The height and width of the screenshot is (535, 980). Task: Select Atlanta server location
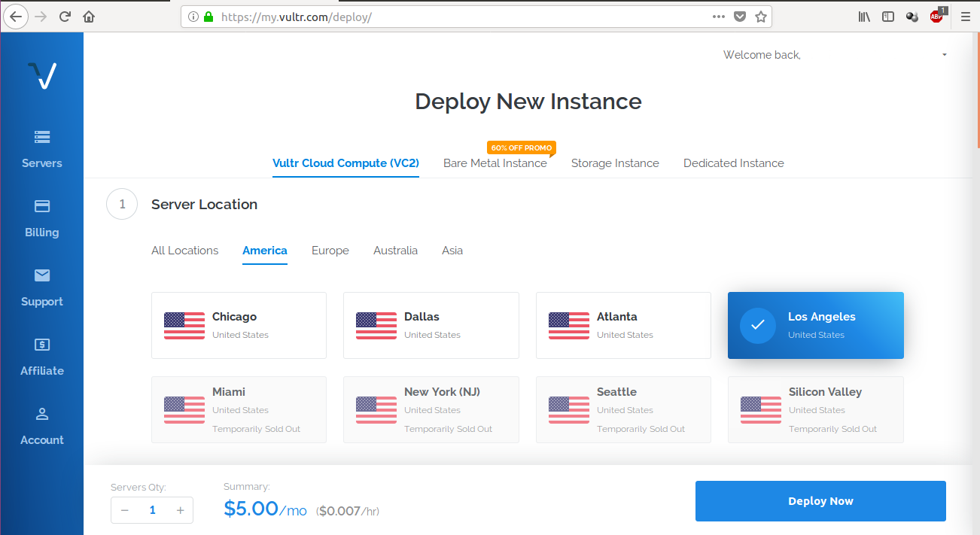coord(623,325)
